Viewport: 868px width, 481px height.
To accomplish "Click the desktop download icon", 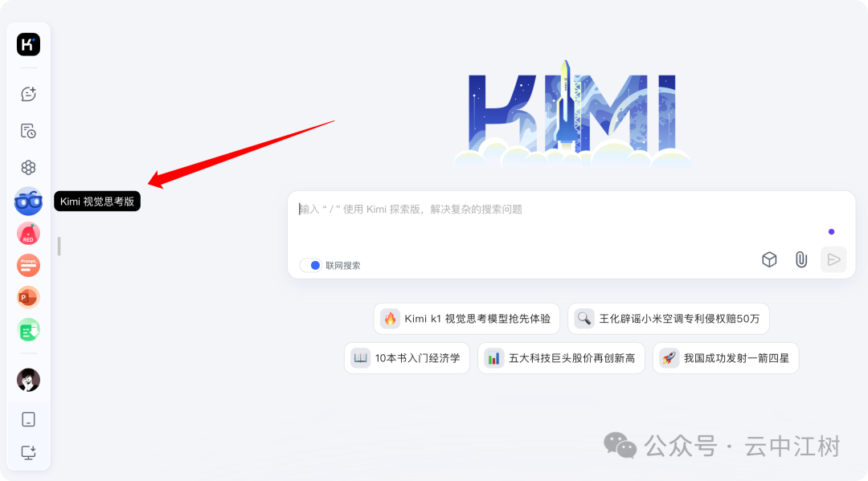I will click(28, 453).
